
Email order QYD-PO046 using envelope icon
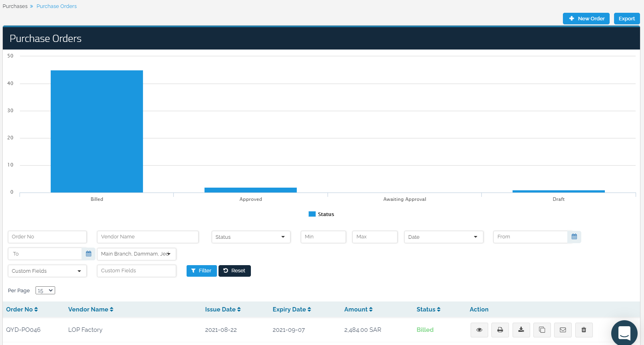click(x=563, y=330)
